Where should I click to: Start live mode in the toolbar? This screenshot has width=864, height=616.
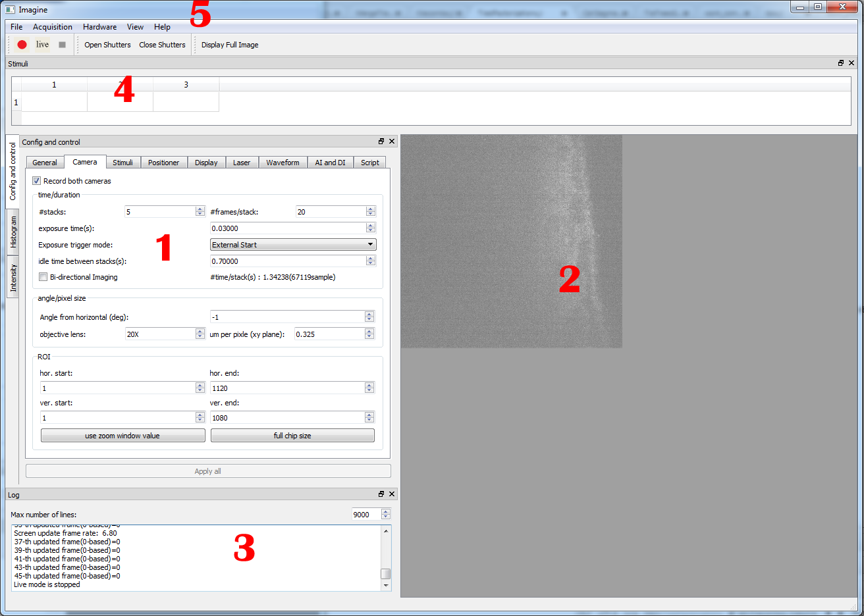(x=42, y=45)
